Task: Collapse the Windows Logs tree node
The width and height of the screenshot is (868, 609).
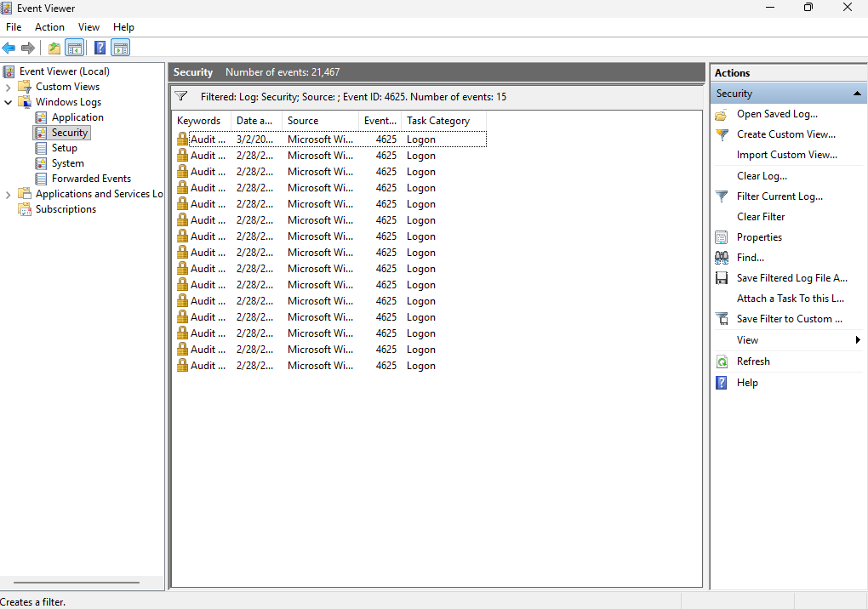Action: point(9,101)
